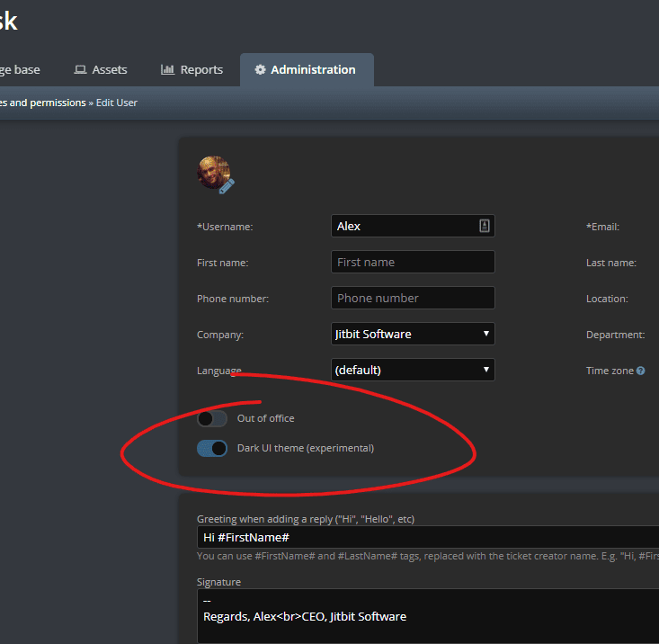
Task: Turn off the Dark UI theme toggle
Action: pos(212,448)
